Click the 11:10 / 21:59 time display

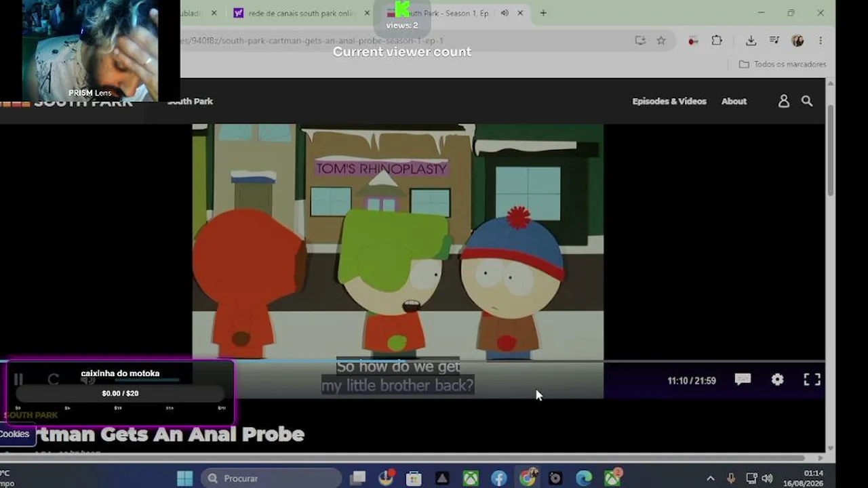tap(692, 381)
